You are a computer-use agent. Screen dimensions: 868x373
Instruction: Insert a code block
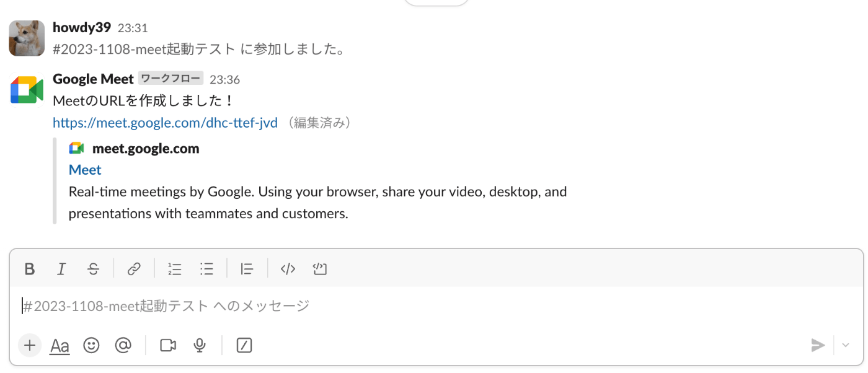319,268
